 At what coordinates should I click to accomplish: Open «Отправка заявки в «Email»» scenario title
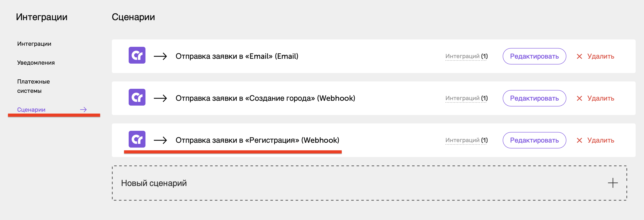click(x=237, y=56)
